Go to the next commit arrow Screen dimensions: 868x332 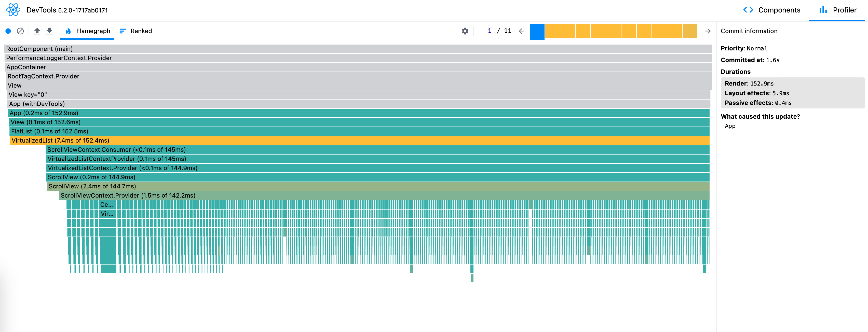click(708, 31)
